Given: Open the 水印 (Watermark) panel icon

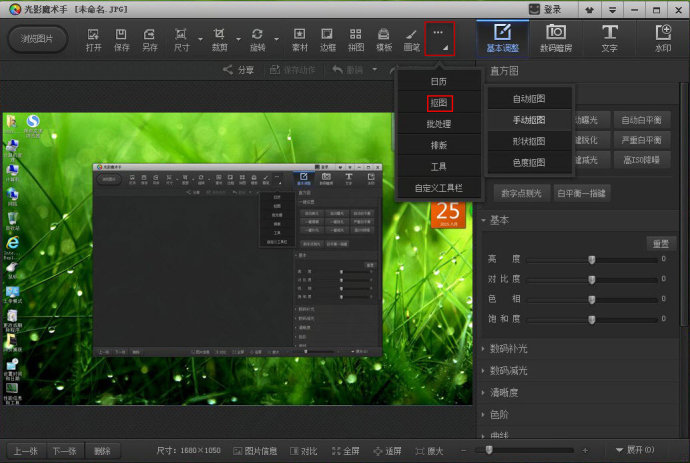Looking at the screenshot, I should pos(662,38).
